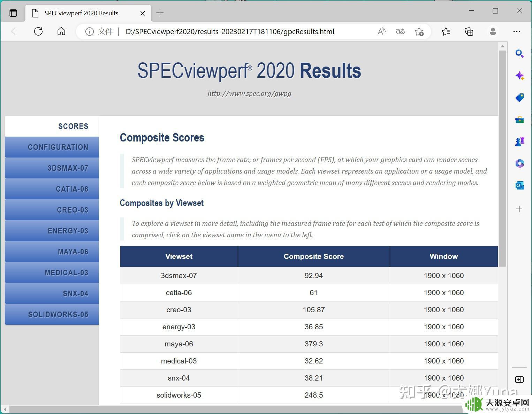Image resolution: width=532 pixels, height=414 pixels.
Task: Open the browser profile menu
Action: coord(493,31)
